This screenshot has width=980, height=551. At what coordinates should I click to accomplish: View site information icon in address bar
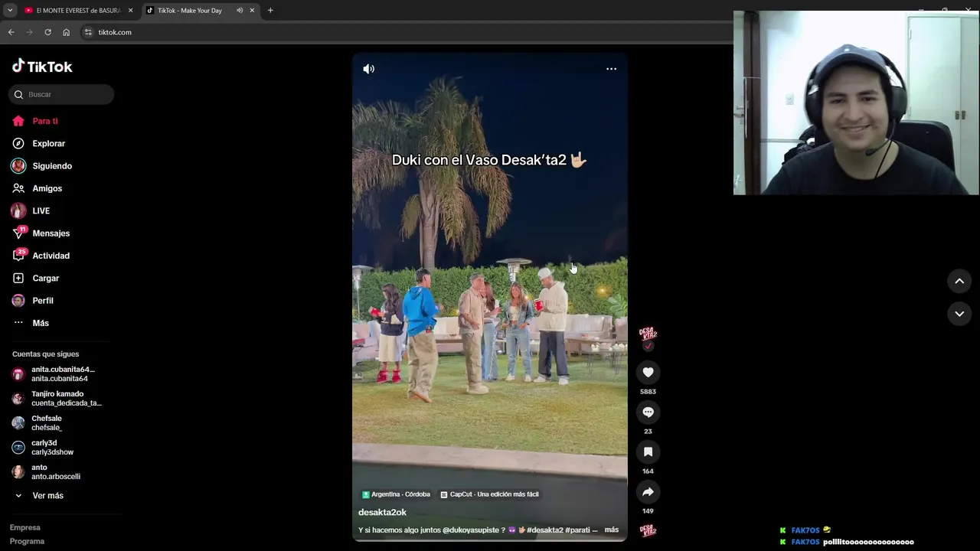[88, 32]
